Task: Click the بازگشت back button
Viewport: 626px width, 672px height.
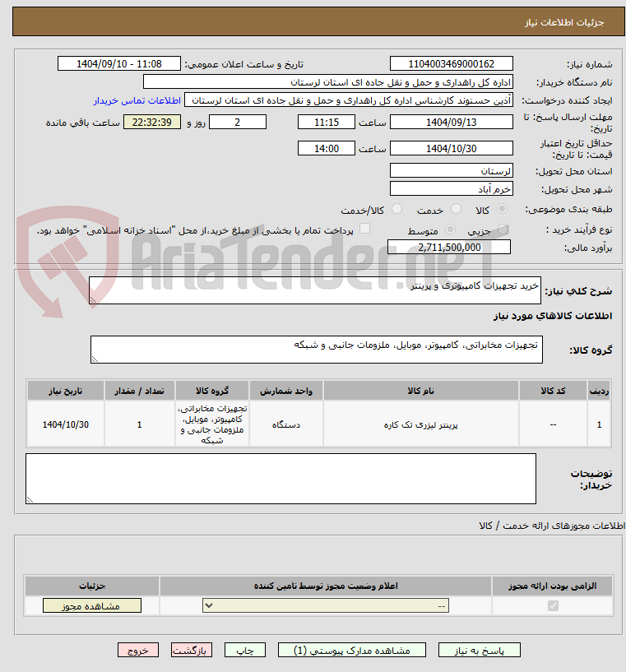Action: [x=191, y=650]
